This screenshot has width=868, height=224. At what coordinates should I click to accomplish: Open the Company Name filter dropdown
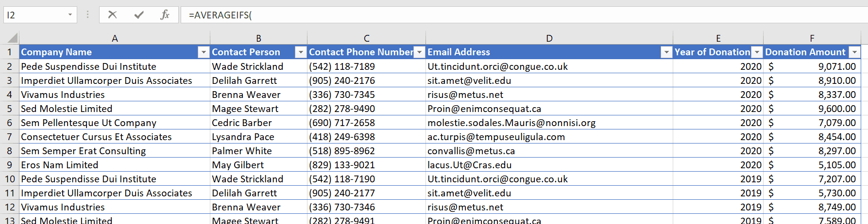(204, 52)
